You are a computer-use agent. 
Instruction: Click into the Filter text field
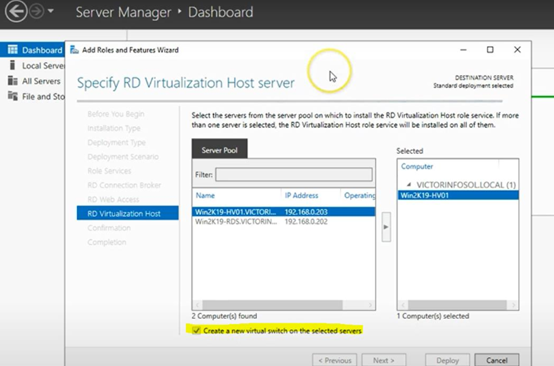click(294, 175)
